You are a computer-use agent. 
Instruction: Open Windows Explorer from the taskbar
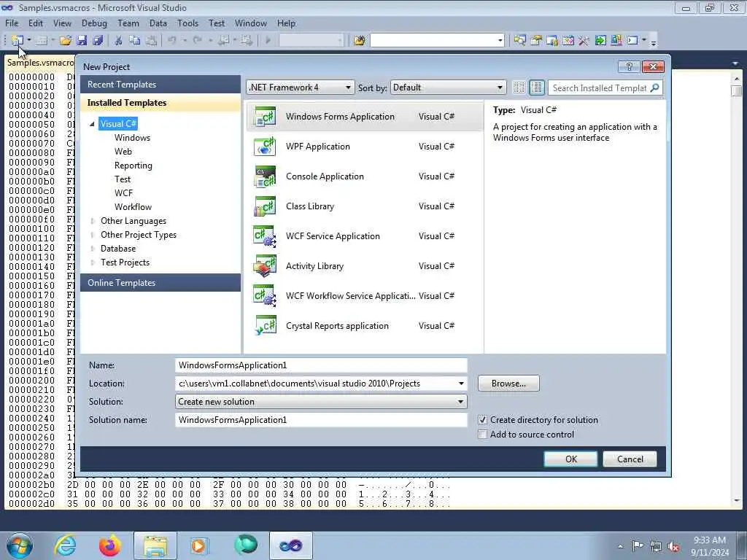(x=155, y=545)
